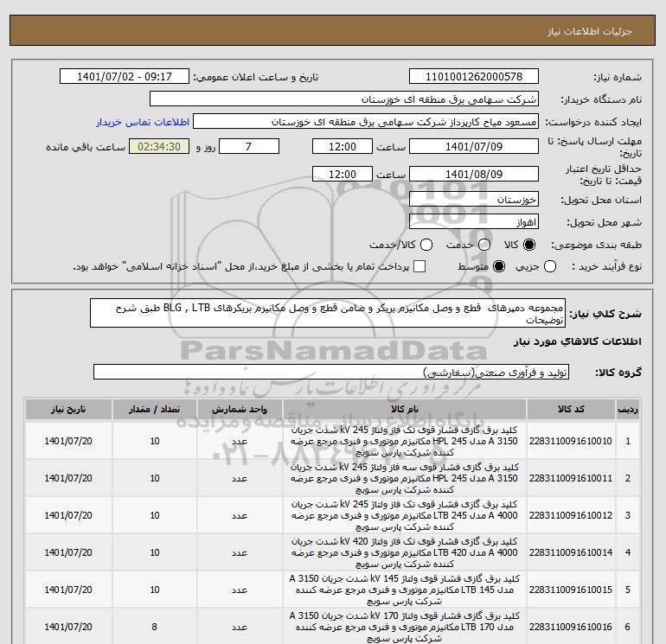Click the کد کالا column header
Viewport: 666px width, 644px height.
[570, 408]
